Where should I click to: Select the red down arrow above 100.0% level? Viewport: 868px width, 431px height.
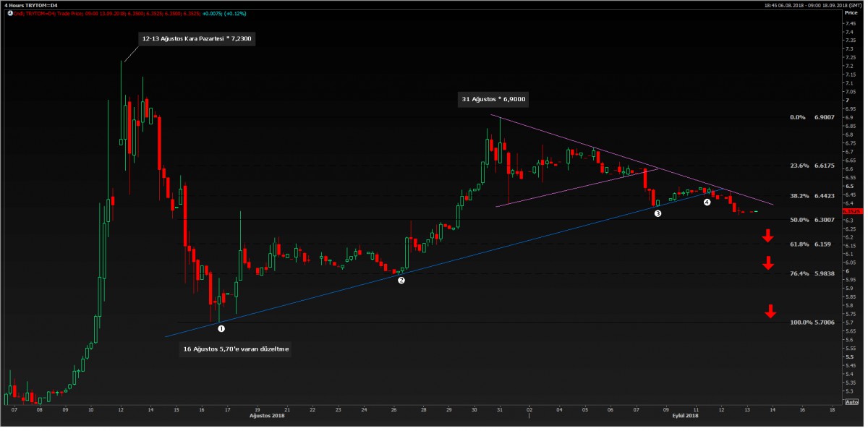click(770, 312)
